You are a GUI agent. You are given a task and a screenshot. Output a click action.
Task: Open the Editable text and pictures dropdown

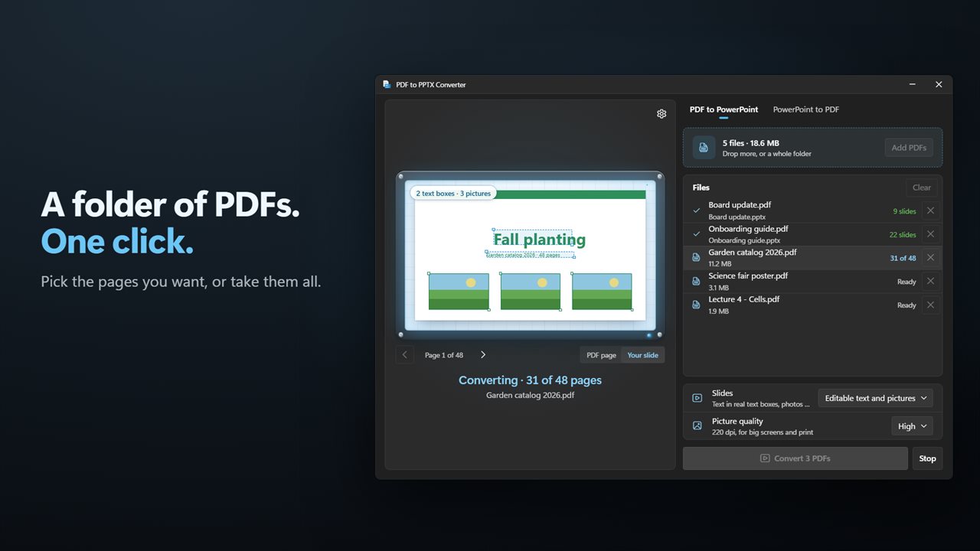[875, 398]
